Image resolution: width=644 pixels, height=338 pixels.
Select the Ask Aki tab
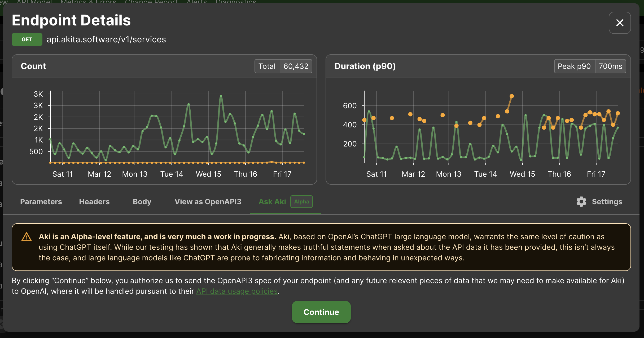[x=272, y=202]
